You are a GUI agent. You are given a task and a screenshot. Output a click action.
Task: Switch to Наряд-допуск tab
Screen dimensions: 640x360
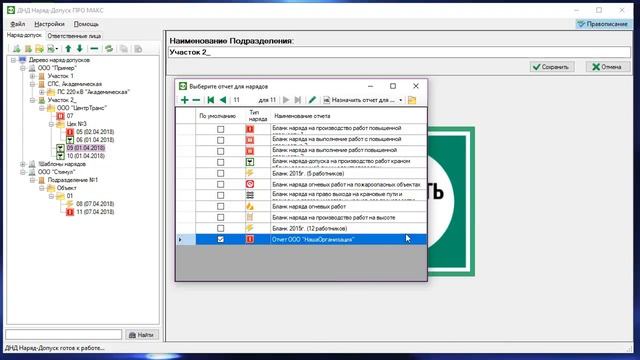click(x=24, y=36)
